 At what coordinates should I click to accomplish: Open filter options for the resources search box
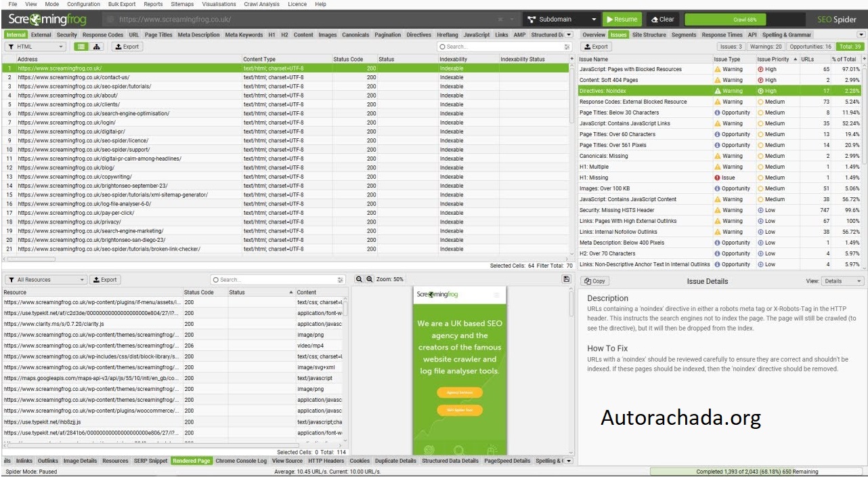[341, 280]
